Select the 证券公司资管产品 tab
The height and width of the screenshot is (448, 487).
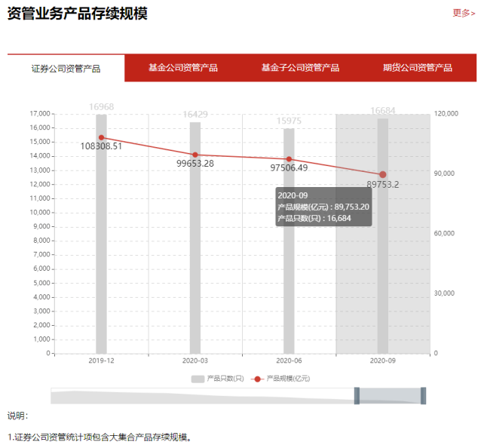pos(66,69)
